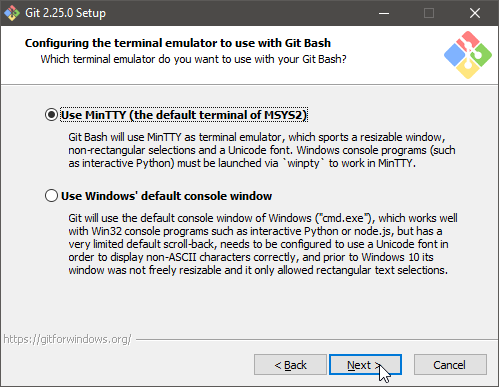The height and width of the screenshot is (387, 499).
Task: Minimize the Git Setup window
Action: (x=384, y=13)
